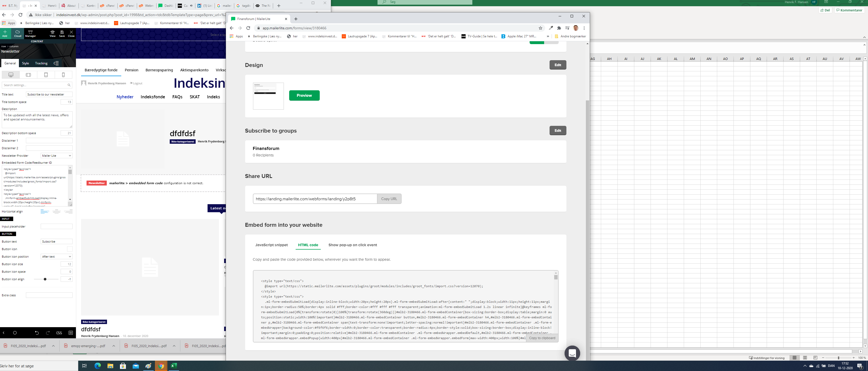Expand options for emqq-emerging pdf download

tap(113, 346)
